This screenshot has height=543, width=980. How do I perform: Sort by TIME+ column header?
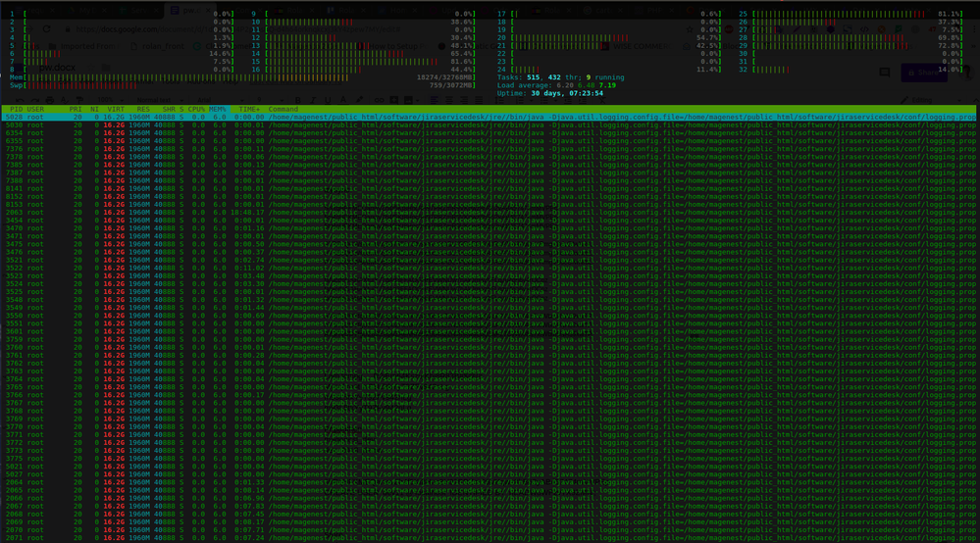point(249,109)
